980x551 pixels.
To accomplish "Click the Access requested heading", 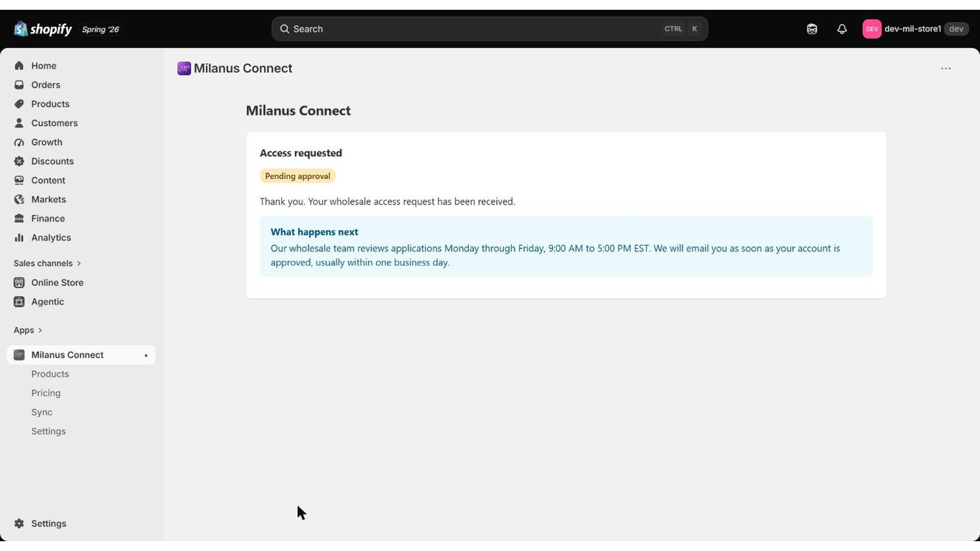I will (x=301, y=152).
